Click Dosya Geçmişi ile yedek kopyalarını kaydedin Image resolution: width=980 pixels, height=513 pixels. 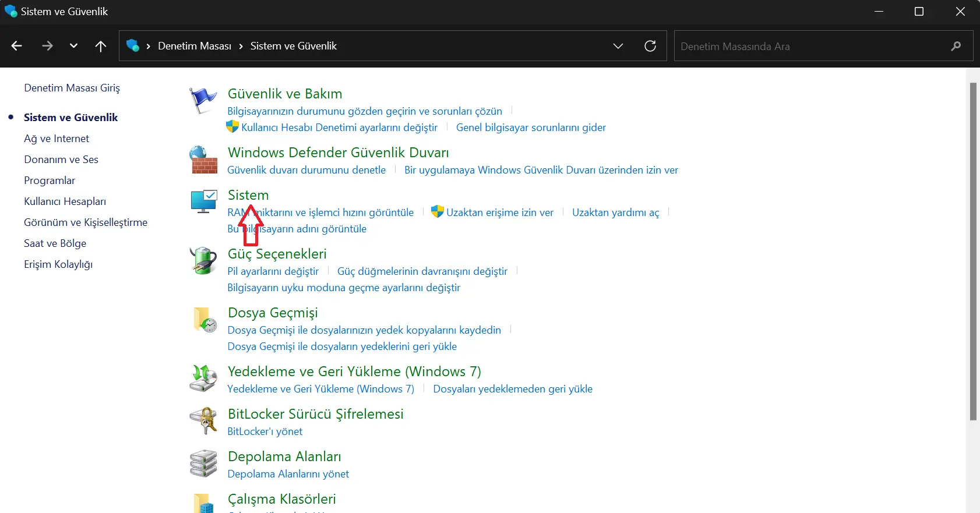(x=364, y=330)
